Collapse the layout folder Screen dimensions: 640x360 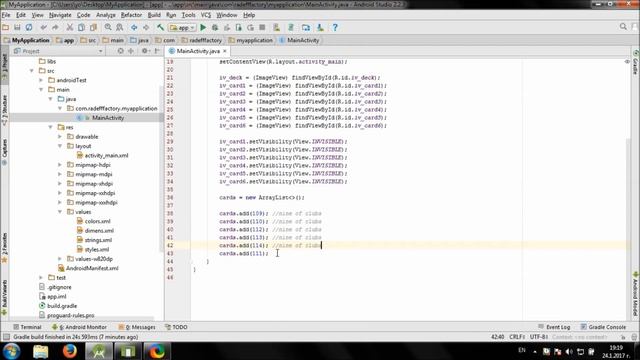pos(60,146)
